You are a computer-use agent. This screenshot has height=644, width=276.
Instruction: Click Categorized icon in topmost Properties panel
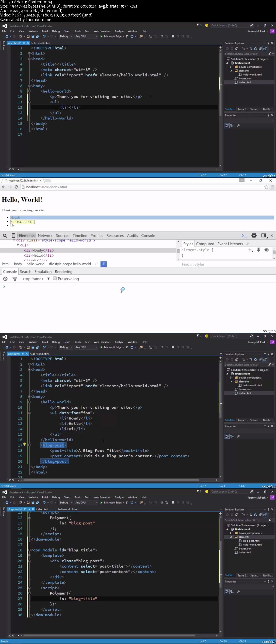227,125
